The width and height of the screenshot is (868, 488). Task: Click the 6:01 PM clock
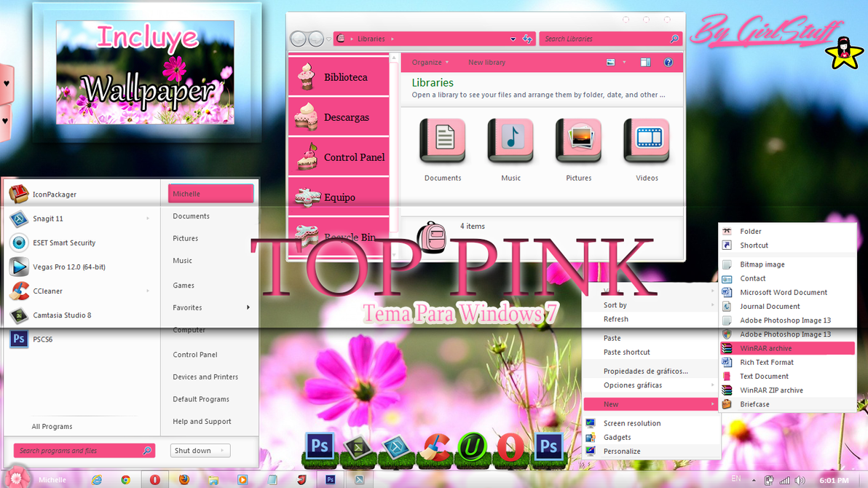(835, 480)
